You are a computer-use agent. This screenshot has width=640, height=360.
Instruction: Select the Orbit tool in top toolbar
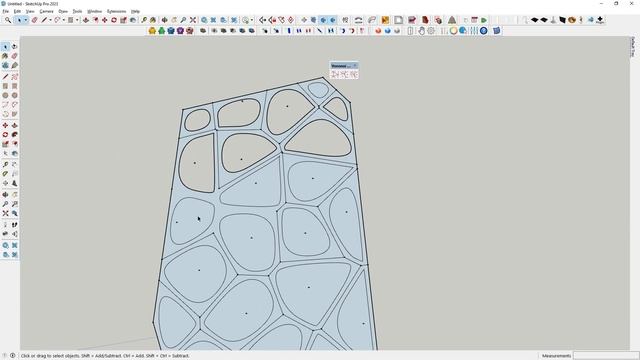(x=164, y=20)
